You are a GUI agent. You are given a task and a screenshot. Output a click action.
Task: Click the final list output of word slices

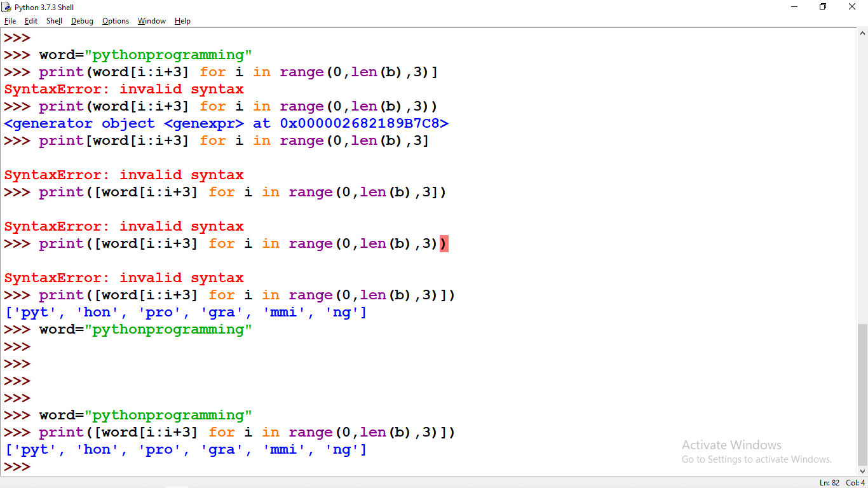point(184,449)
